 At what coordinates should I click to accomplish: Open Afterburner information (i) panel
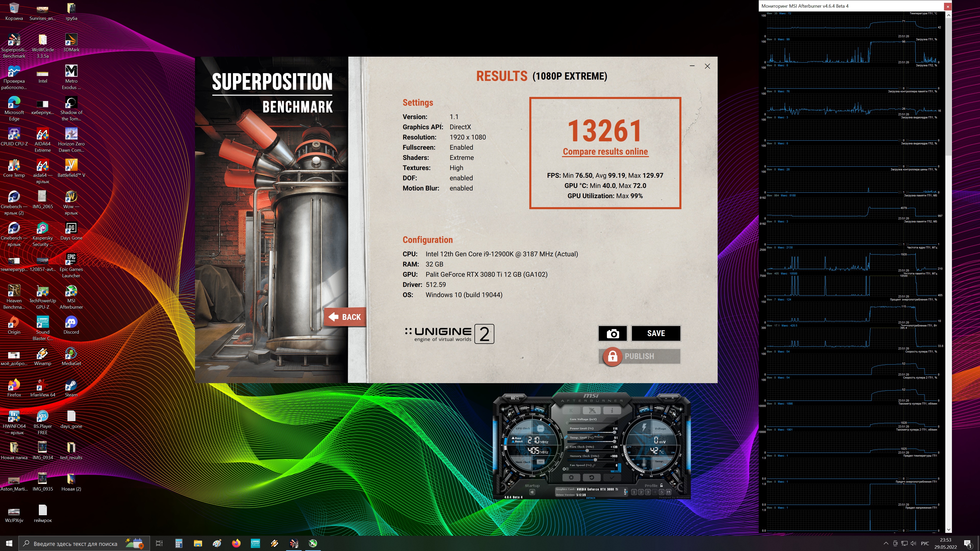click(x=612, y=410)
